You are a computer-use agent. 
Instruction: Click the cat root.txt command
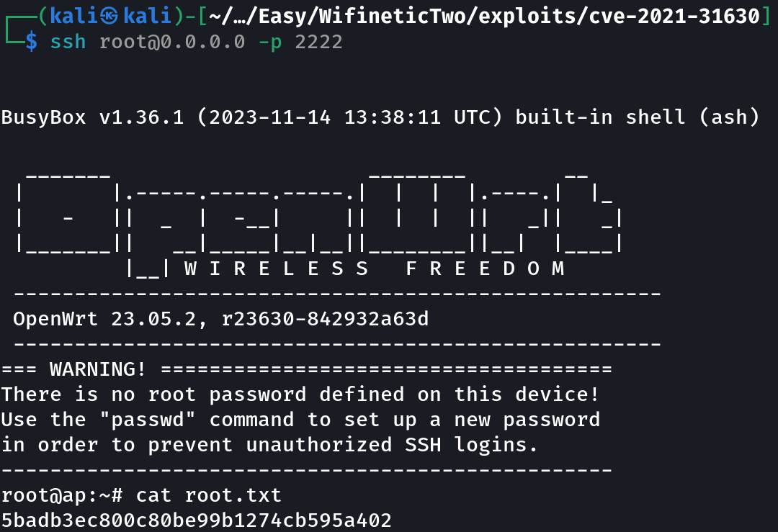click(208, 495)
